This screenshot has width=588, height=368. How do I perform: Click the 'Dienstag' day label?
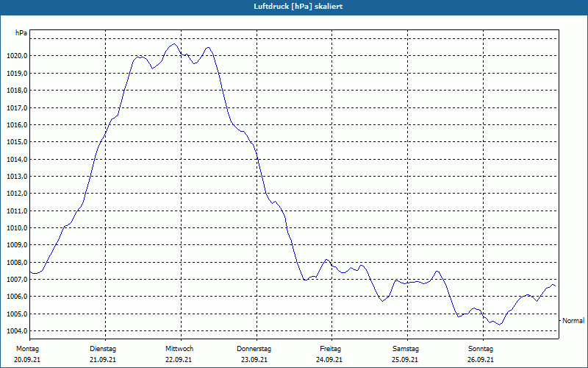103,349
